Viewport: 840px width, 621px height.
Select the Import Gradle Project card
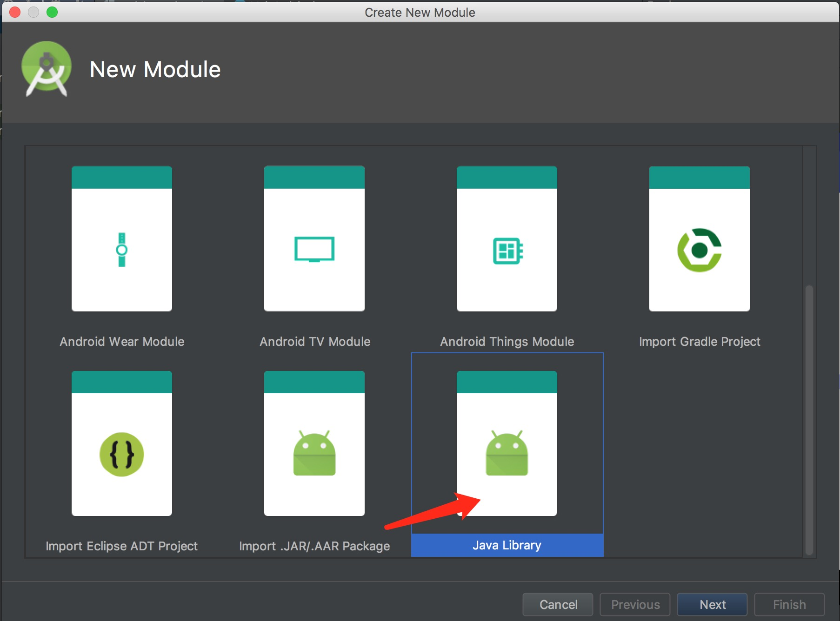(x=700, y=238)
